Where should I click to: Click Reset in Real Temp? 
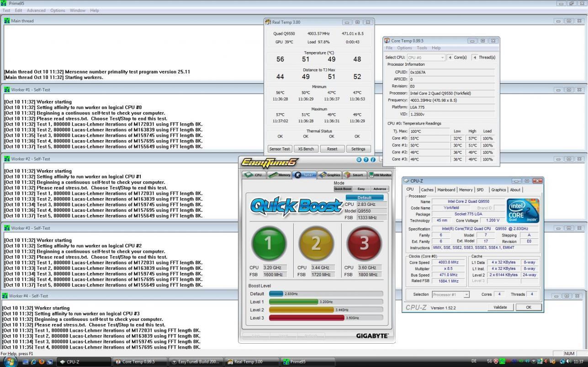click(332, 149)
